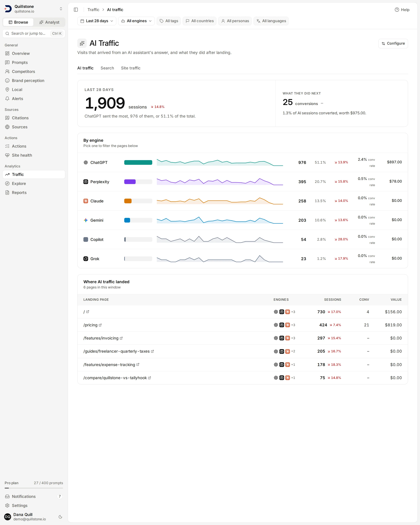Image resolution: width=420 pixels, height=525 pixels.
Task: Click the Perplexity engine icon
Action: click(86, 182)
